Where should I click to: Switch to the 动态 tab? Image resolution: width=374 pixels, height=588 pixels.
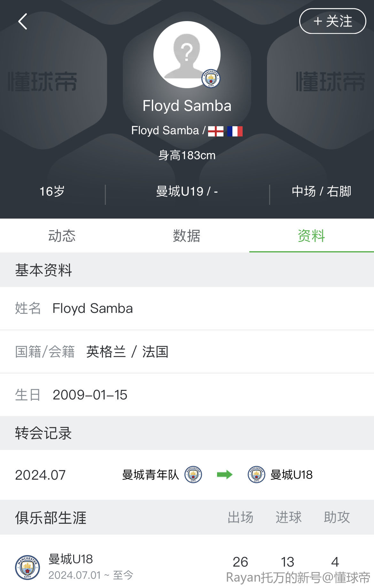[x=62, y=236]
